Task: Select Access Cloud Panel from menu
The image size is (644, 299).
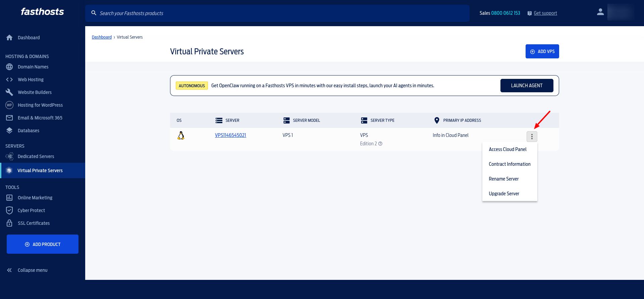Action: coord(510,149)
